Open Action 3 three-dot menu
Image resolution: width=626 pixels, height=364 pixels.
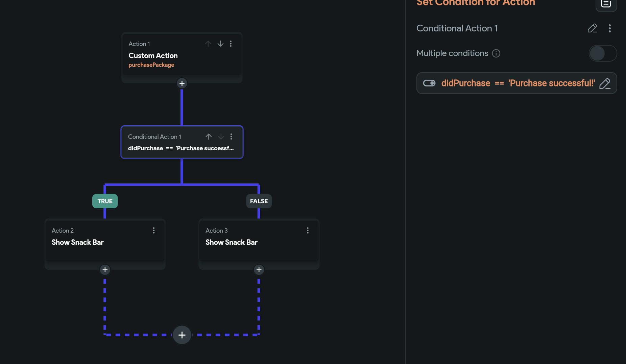[x=308, y=230]
